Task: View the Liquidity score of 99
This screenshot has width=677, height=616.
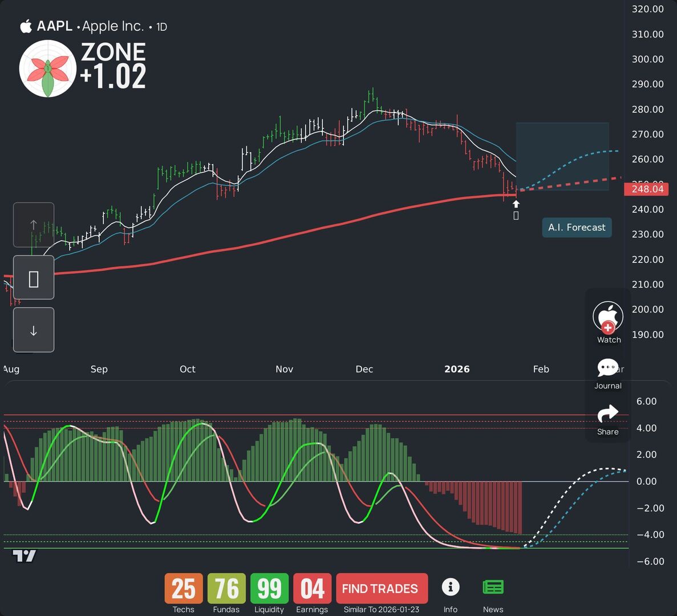Action: [x=269, y=589]
